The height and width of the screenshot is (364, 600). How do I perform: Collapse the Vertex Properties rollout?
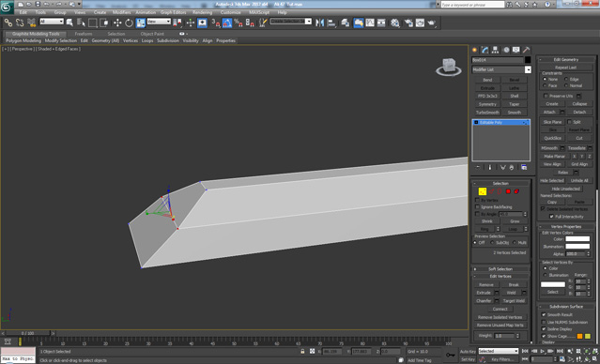point(566,227)
